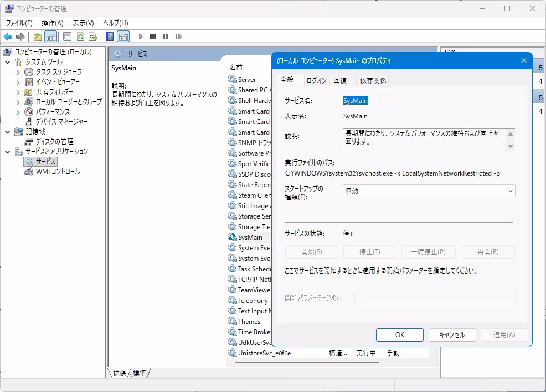Click the Export list toolbar icon
Image resolution: width=546 pixels, height=392 pixels.
(x=93, y=37)
